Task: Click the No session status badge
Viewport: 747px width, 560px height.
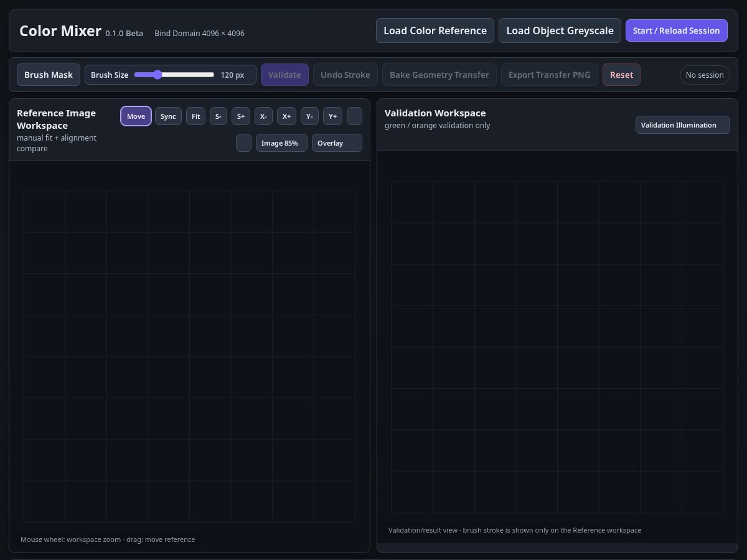Action: 705,75
